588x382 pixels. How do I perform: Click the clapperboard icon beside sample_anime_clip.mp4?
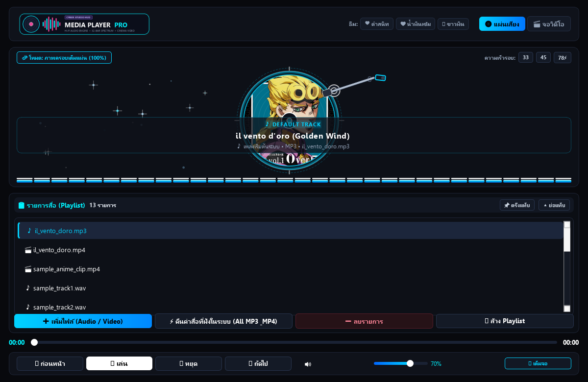(x=28, y=269)
